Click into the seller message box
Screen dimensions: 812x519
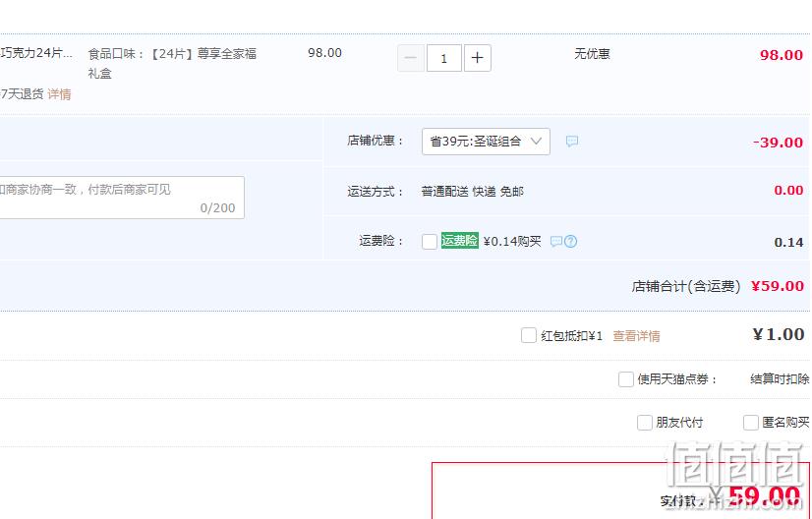coord(122,198)
